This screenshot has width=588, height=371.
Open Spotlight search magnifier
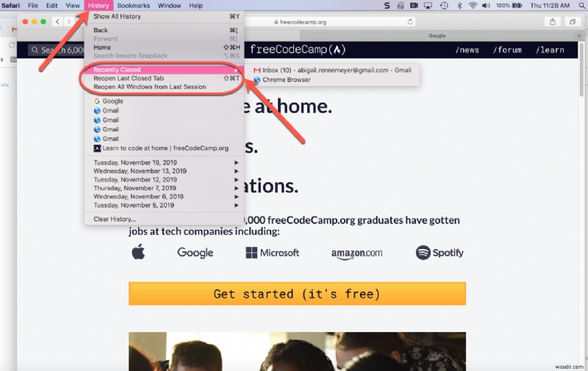point(582,5)
